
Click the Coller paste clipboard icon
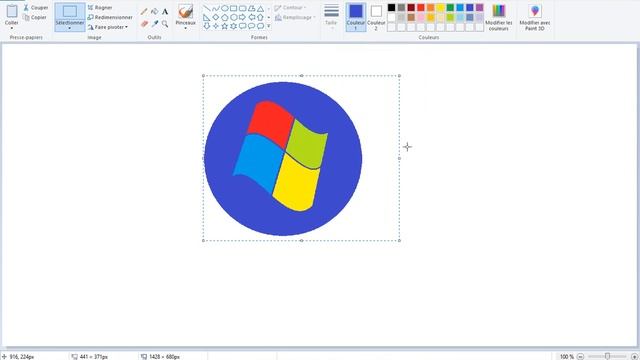[x=12, y=11]
